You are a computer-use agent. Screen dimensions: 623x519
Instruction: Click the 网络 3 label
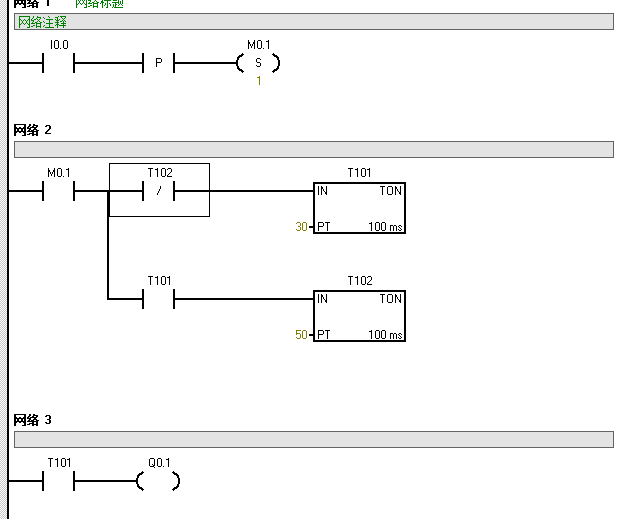[32, 420]
